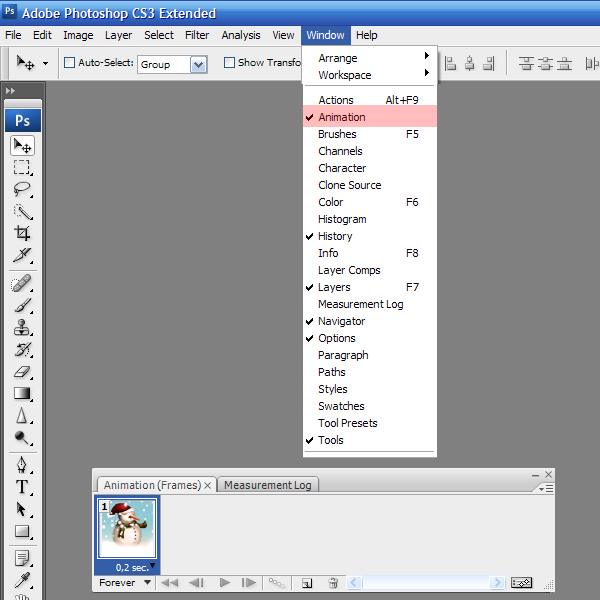Play the animation

pyautogui.click(x=224, y=583)
